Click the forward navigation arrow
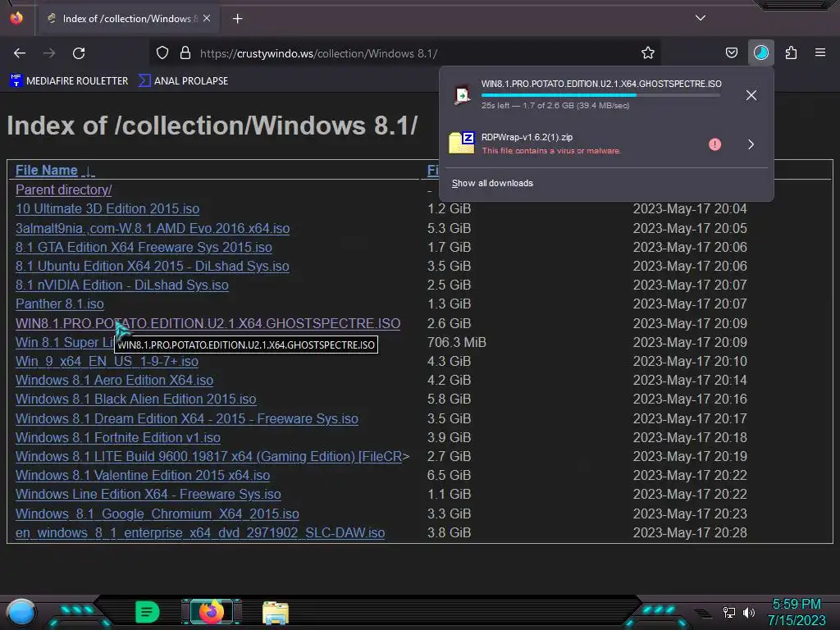 49,53
